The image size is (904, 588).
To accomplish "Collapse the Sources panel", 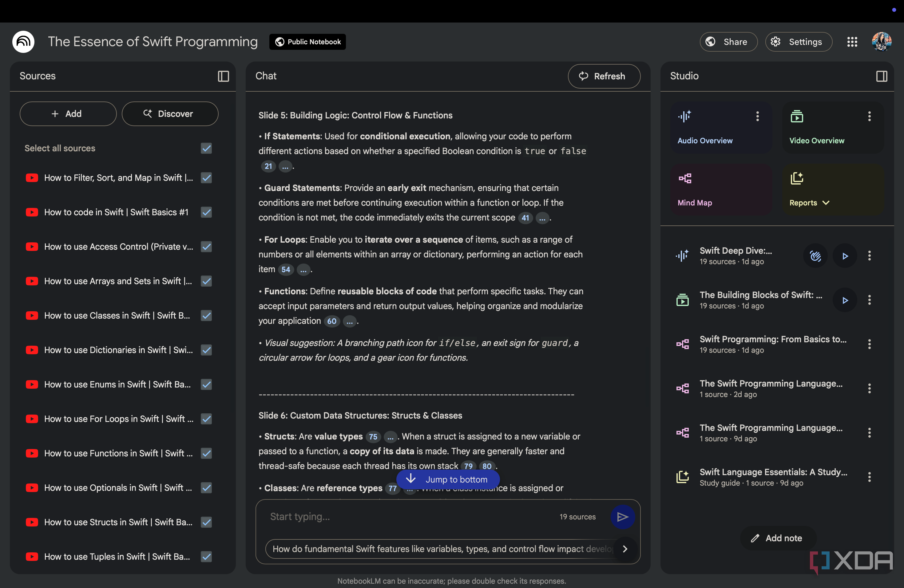I will [x=223, y=76].
